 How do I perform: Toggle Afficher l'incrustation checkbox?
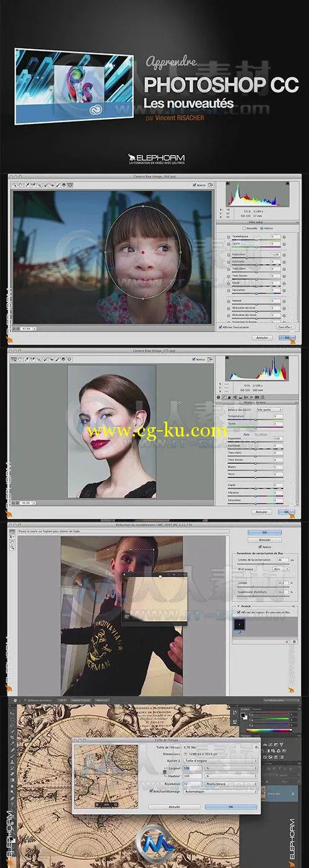click(220, 327)
